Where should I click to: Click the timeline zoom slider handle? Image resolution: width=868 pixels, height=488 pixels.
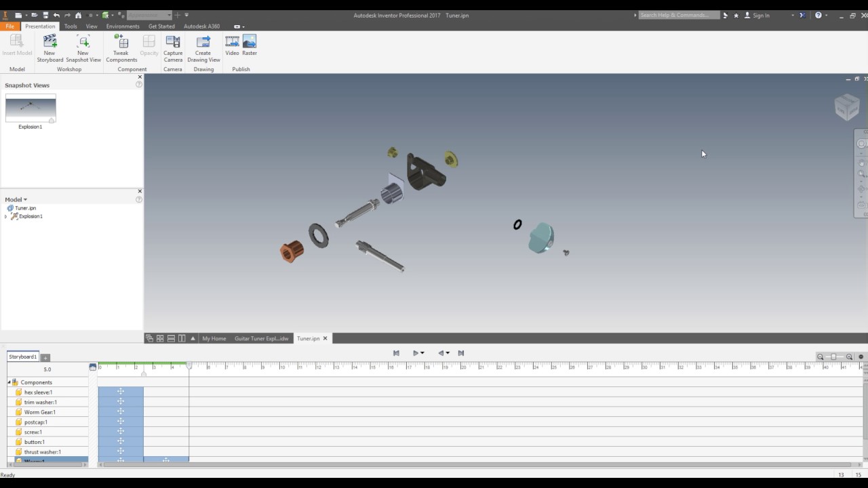pos(834,357)
